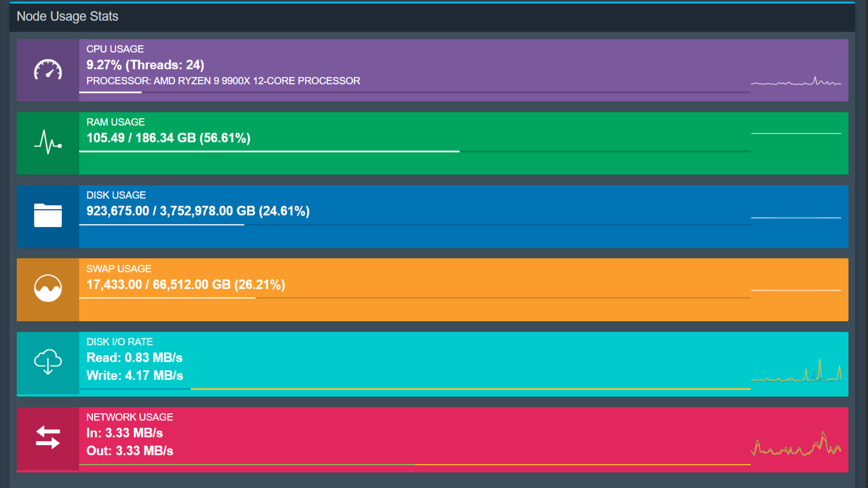Image resolution: width=868 pixels, height=488 pixels.
Task: Click the disk I/O cloud download icon
Action: click(x=48, y=362)
